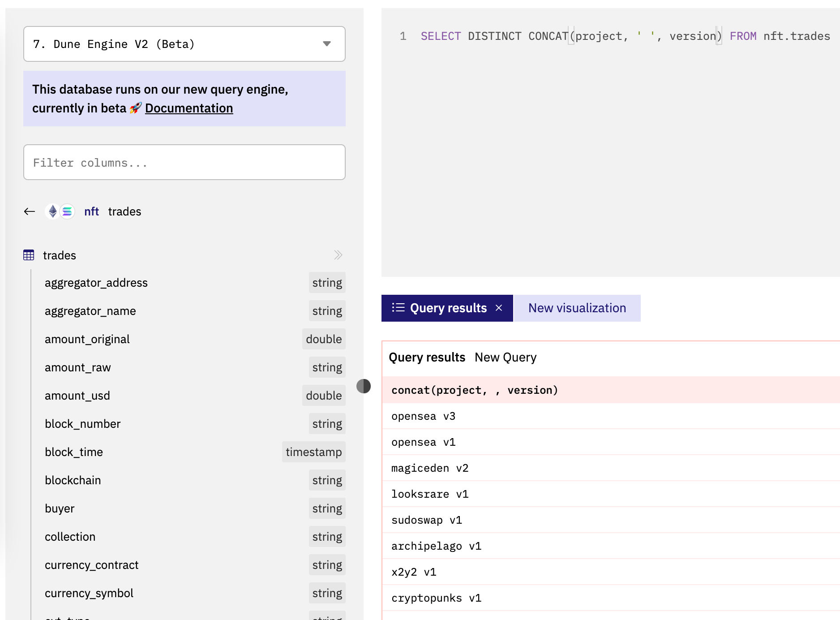Select the block_time column
The width and height of the screenshot is (840, 620).
pos(74,452)
